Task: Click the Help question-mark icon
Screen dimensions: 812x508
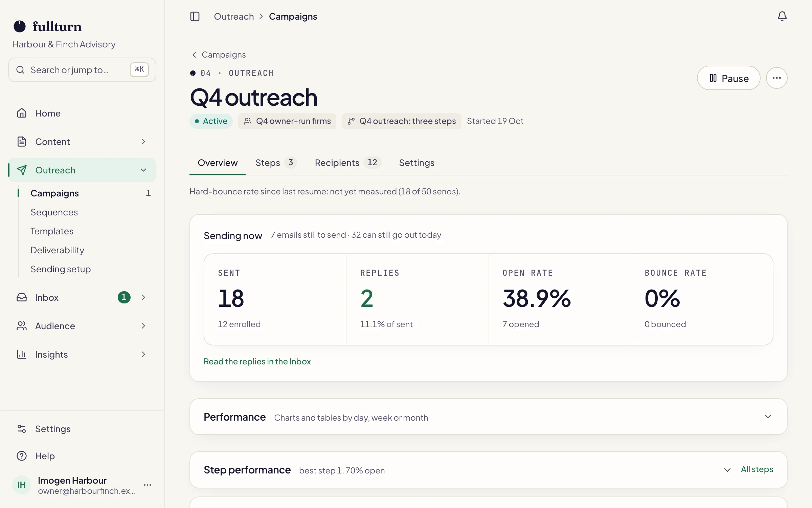Action: coord(22,456)
